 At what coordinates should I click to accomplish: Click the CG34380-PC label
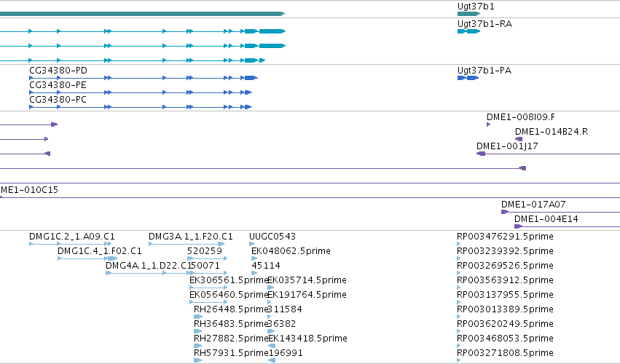click(x=58, y=100)
